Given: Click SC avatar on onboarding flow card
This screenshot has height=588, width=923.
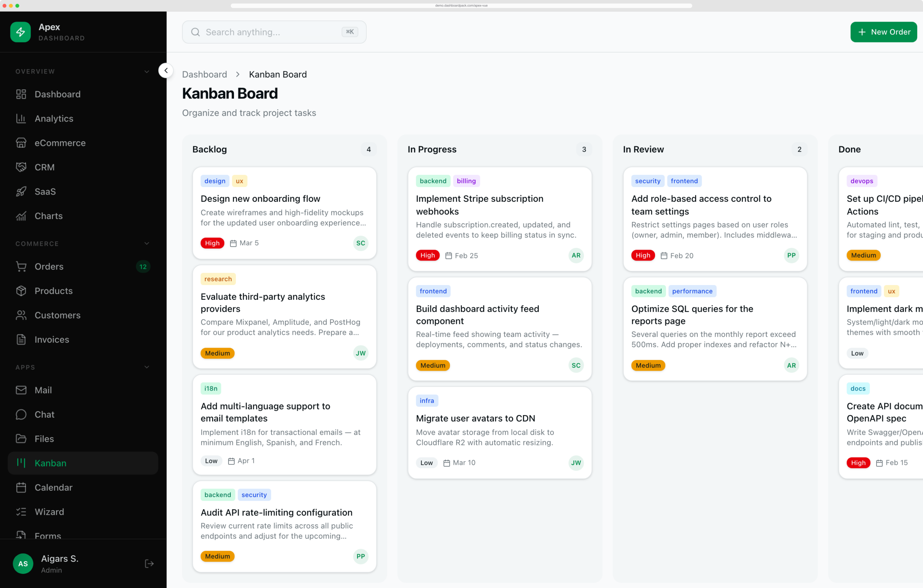Looking at the screenshot, I should pyautogui.click(x=361, y=243).
